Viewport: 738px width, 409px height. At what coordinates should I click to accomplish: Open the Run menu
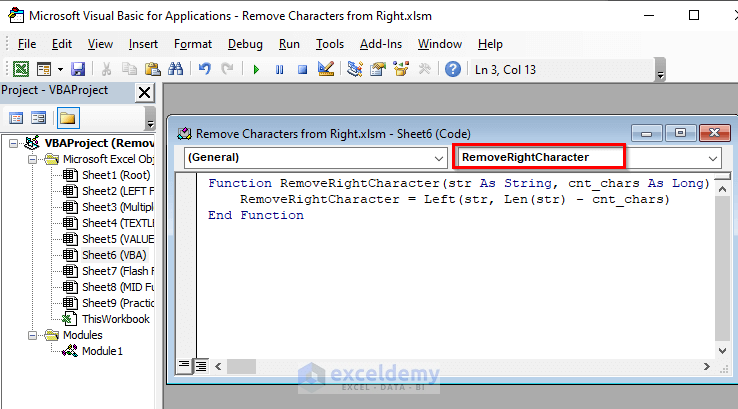click(x=289, y=44)
